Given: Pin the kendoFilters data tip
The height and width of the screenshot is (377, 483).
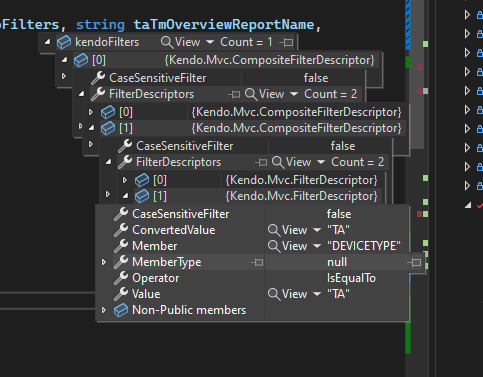Looking at the screenshot, I should tap(286, 42).
